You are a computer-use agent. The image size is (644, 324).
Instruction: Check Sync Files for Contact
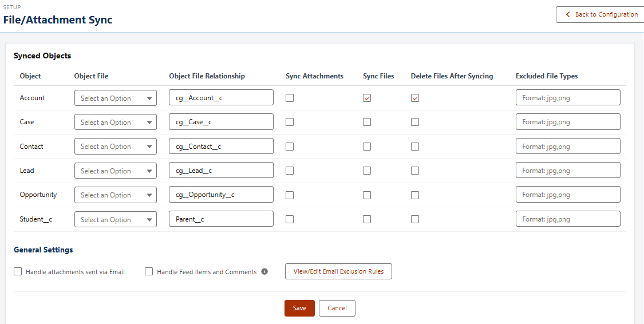(367, 146)
